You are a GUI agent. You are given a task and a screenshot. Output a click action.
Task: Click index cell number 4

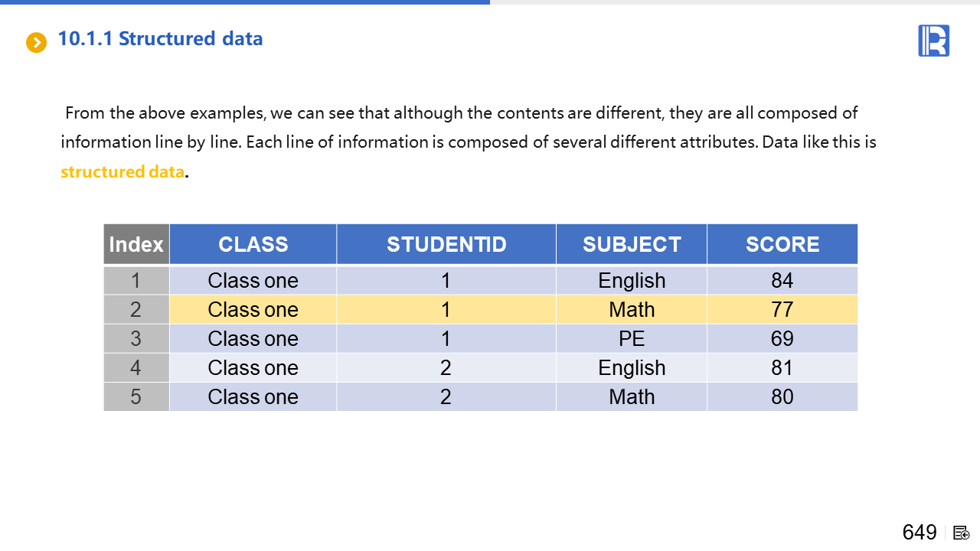(x=136, y=368)
